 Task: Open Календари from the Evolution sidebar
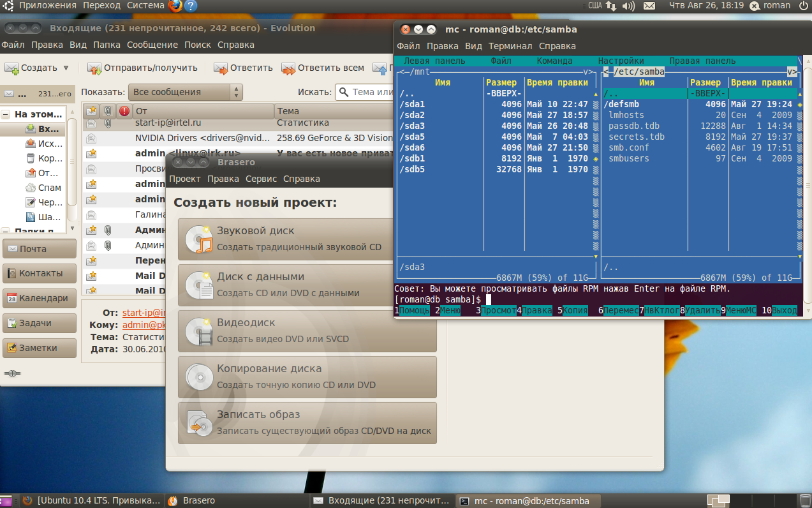coord(38,298)
